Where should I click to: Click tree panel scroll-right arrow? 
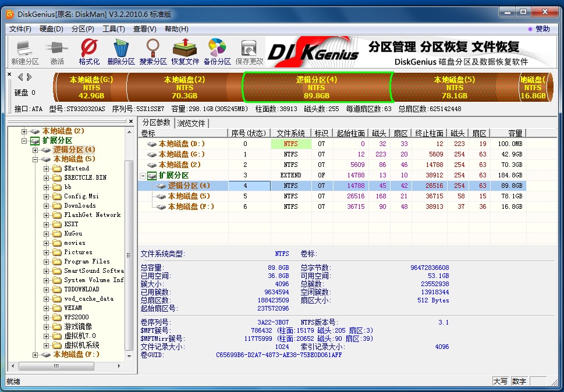(x=119, y=366)
